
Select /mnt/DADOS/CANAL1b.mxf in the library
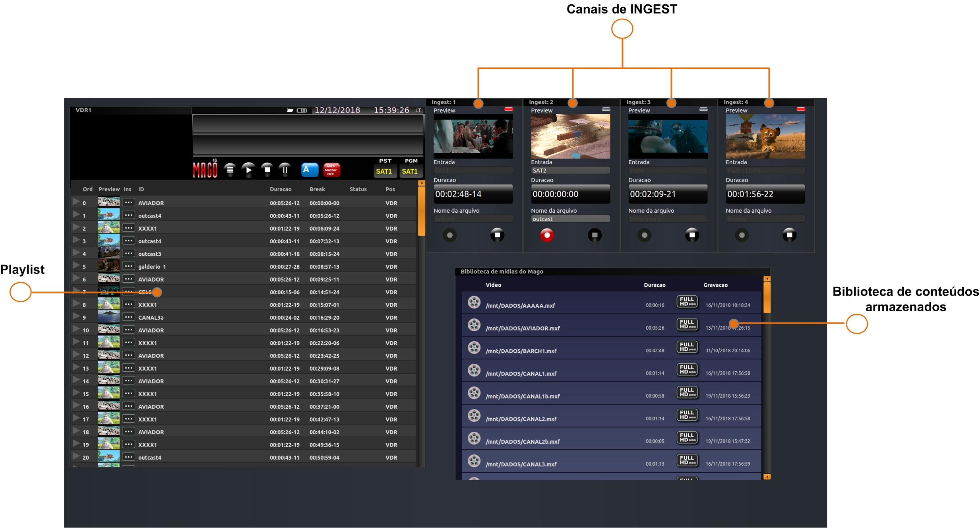point(611,394)
